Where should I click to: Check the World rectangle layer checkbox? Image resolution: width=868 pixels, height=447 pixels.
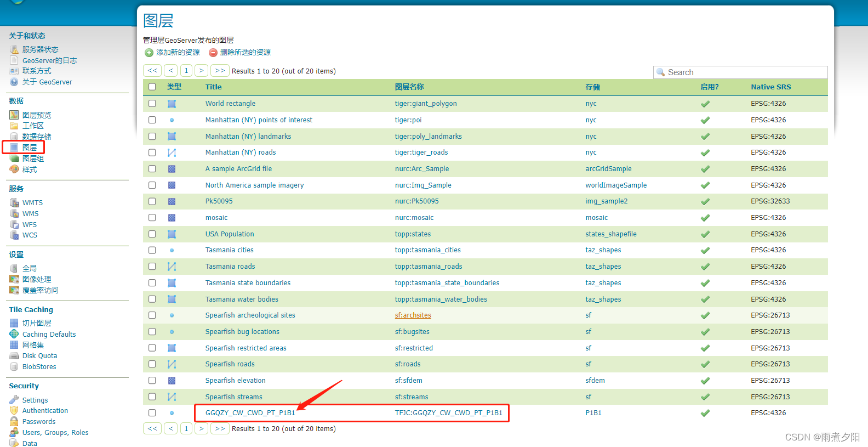[x=152, y=103]
